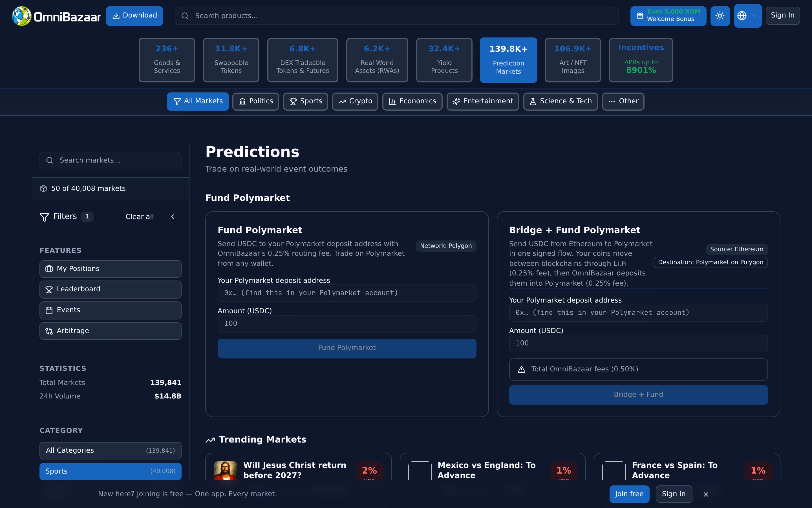Select the Crypto category tab

[355, 101]
